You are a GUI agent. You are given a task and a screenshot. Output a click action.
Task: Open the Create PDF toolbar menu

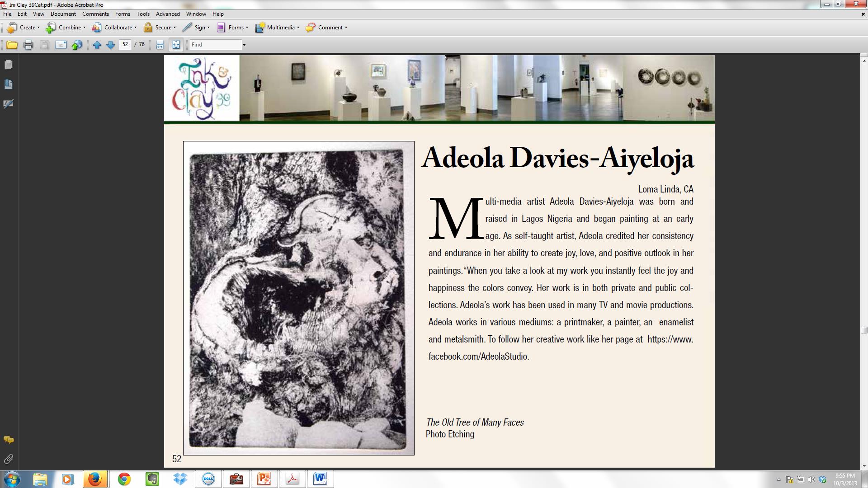tap(23, 28)
